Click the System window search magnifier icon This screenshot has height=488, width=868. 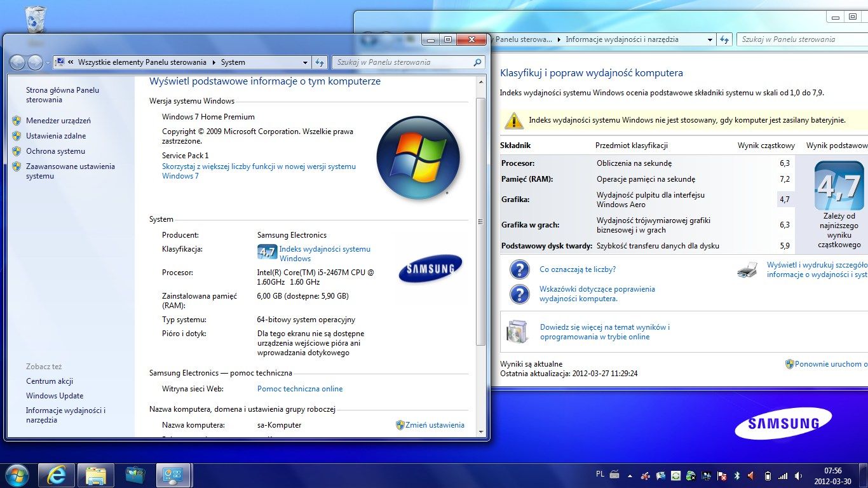tap(477, 62)
